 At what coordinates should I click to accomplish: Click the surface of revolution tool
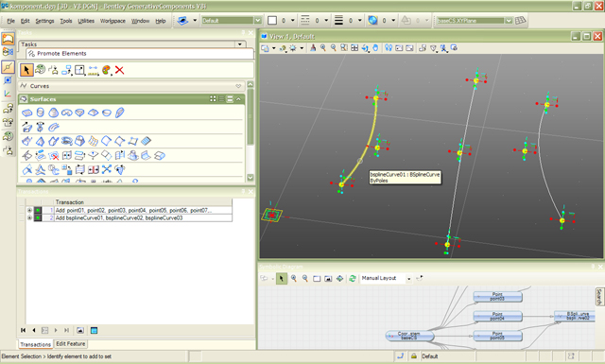(40, 127)
